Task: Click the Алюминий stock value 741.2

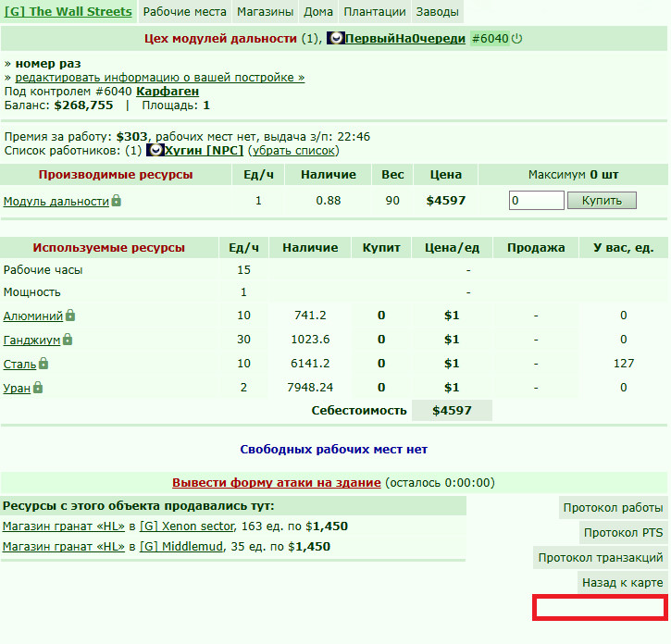Action: (x=310, y=316)
